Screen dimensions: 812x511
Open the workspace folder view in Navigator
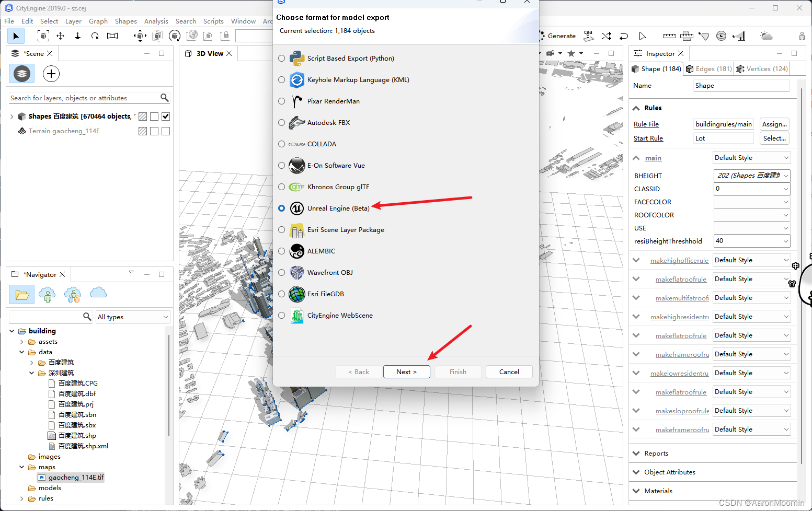(22, 295)
